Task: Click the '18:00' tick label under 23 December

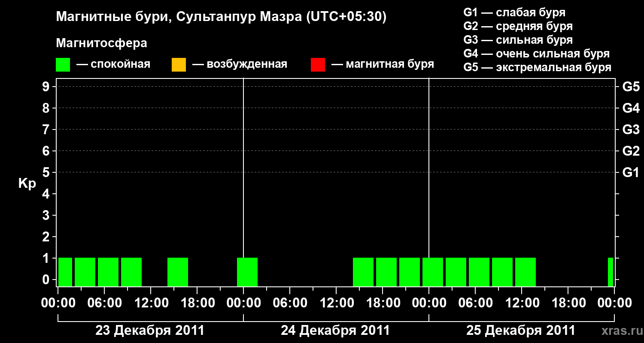Action: pos(197,303)
